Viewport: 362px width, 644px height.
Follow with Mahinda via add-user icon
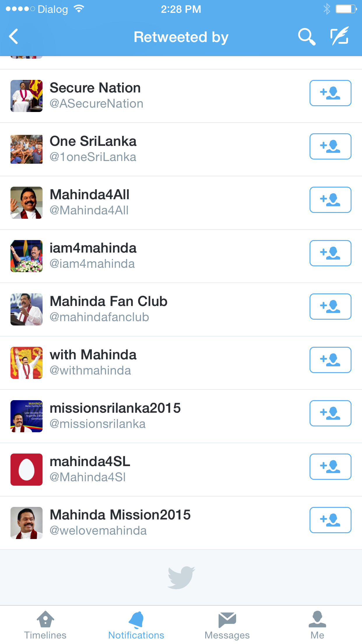point(330,360)
